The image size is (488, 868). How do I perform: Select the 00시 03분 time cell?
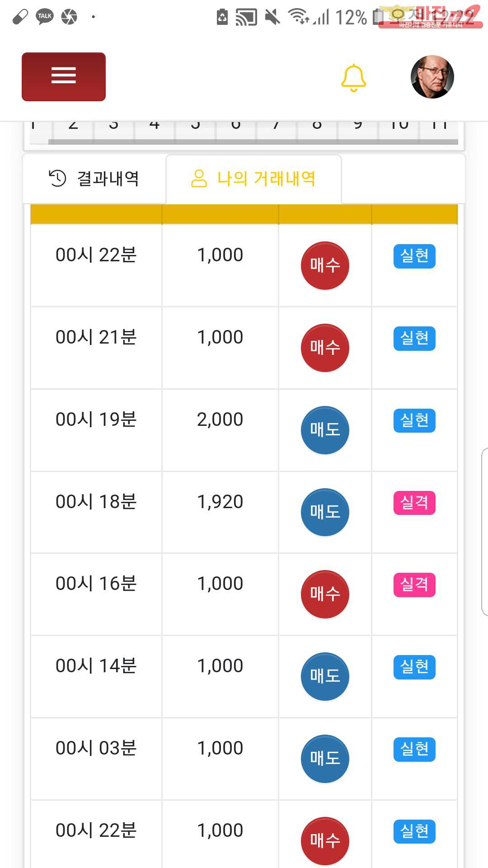tap(96, 748)
